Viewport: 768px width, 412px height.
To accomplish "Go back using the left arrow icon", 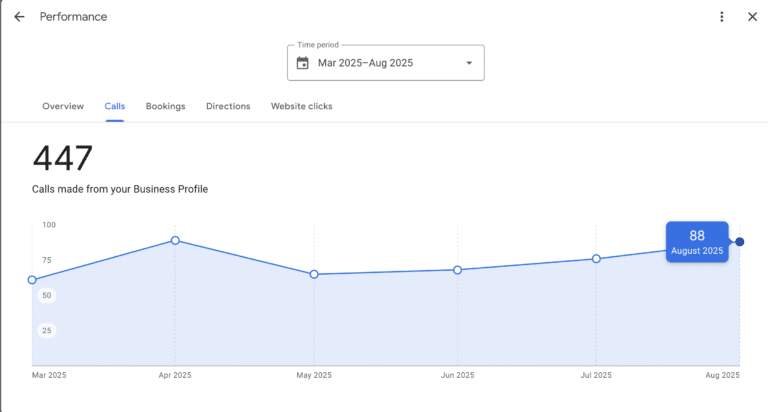I will (19, 17).
